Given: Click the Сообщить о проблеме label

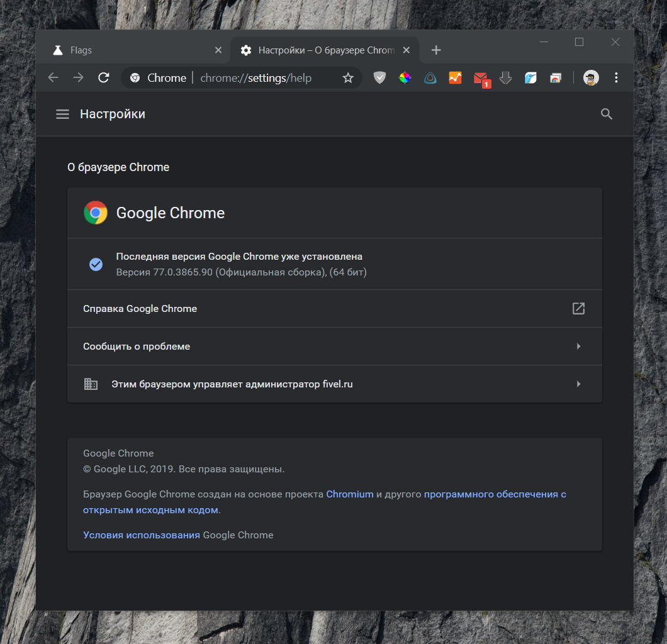Looking at the screenshot, I should pos(137,347).
